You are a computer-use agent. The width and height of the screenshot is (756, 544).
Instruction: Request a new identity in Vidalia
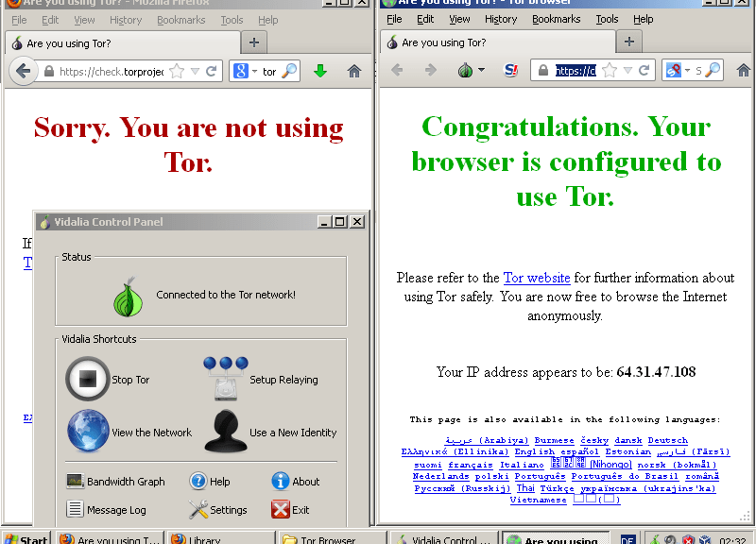pyautogui.click(x=225, y=432)
